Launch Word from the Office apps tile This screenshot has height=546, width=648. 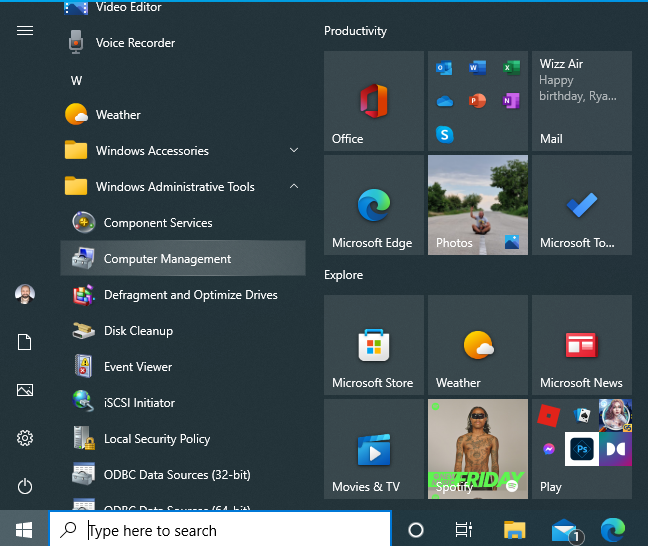click(477, 67)
